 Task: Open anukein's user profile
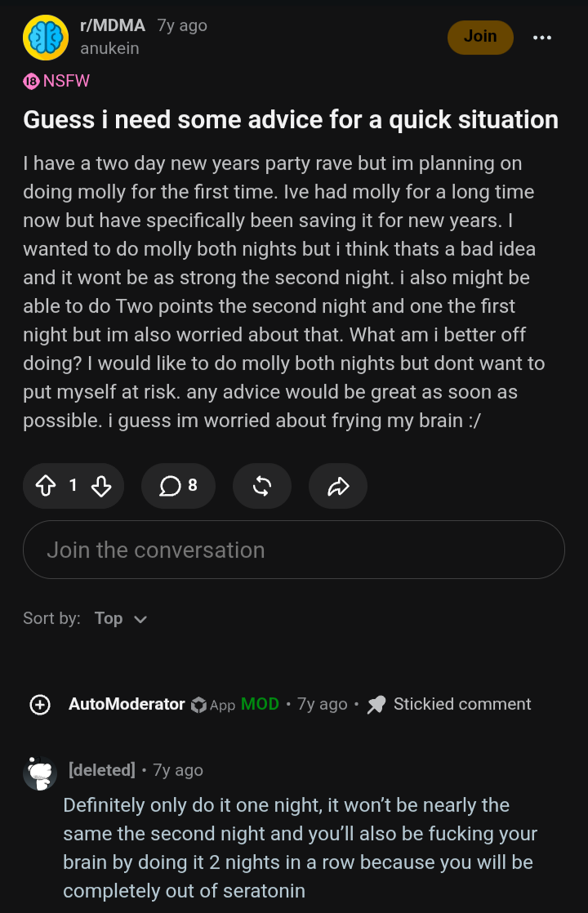tap(109, 48)
